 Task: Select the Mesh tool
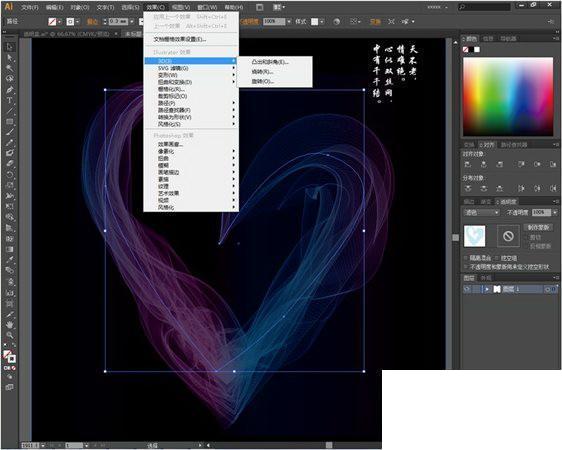pyautogui.click(x=9, y=238)
